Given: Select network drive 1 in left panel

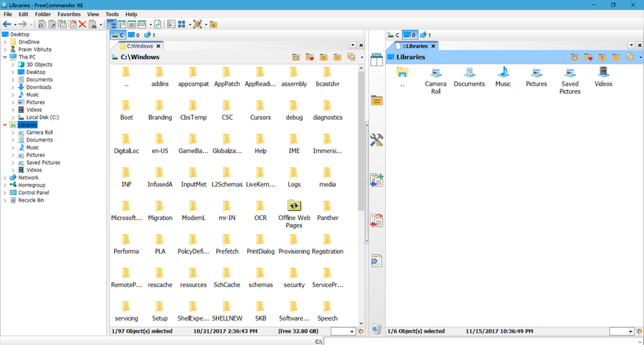Looking at the screenshot, I should pos(149,35).
